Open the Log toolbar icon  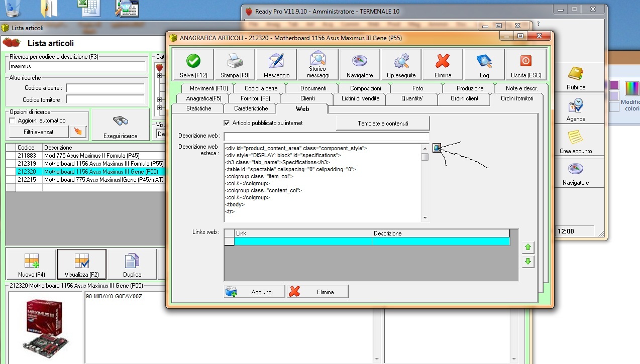click(x=484, y=61)
